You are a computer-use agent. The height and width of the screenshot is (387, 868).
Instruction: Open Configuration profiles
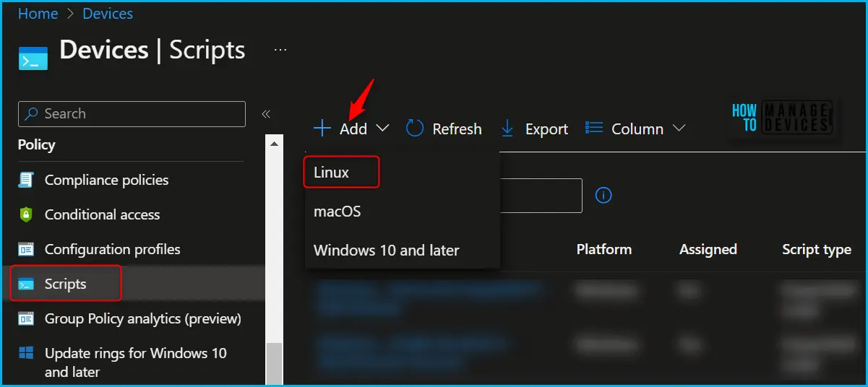pyautogui.click(x=112, y=249)
